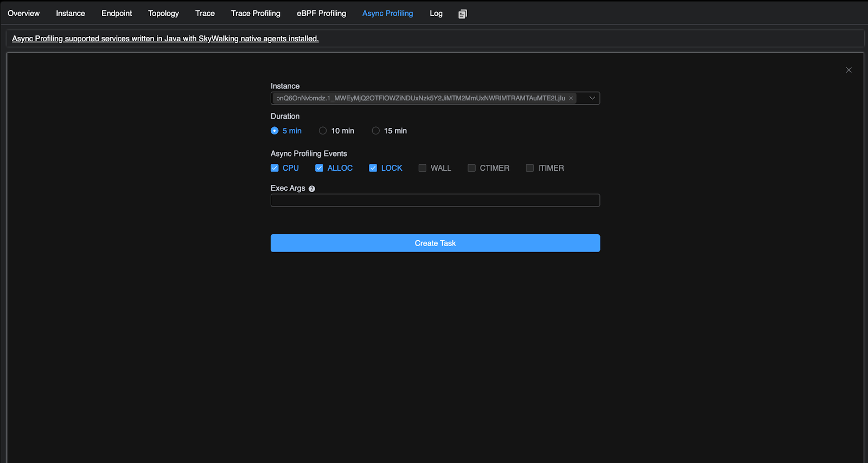Open the Topology tab
868x463 pixels.
pos(163,14)
